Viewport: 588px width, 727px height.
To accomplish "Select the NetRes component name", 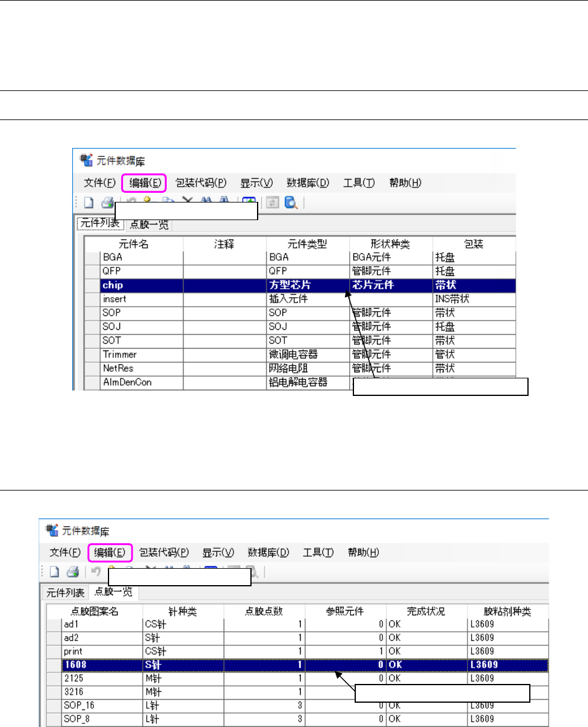I will (x=141, y=369).
